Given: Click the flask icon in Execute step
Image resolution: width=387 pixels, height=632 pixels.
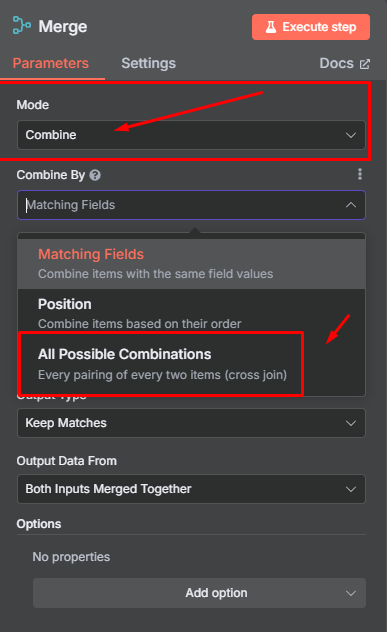Looking at the screenshot, I should (x=271, y=27).
